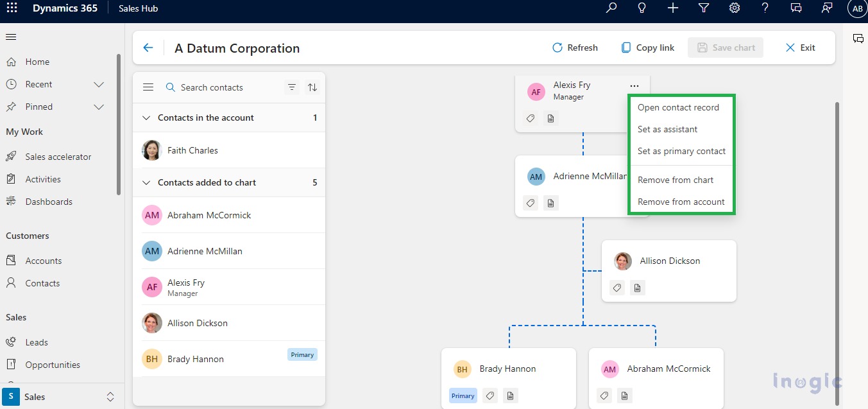Select Brady Hannon in contact list
868x409 pixels.
tap(229, 359)
